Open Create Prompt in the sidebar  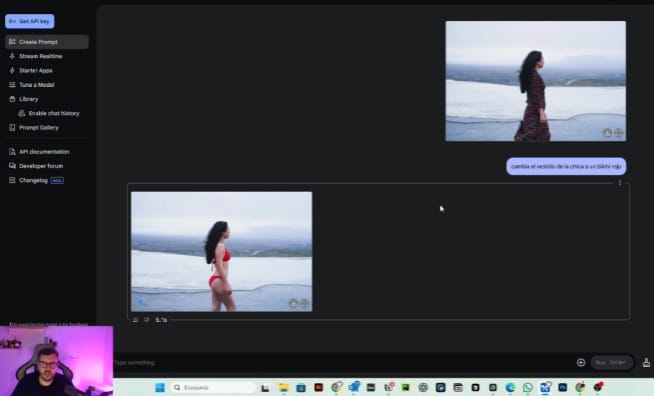click(x=47, y=42)
